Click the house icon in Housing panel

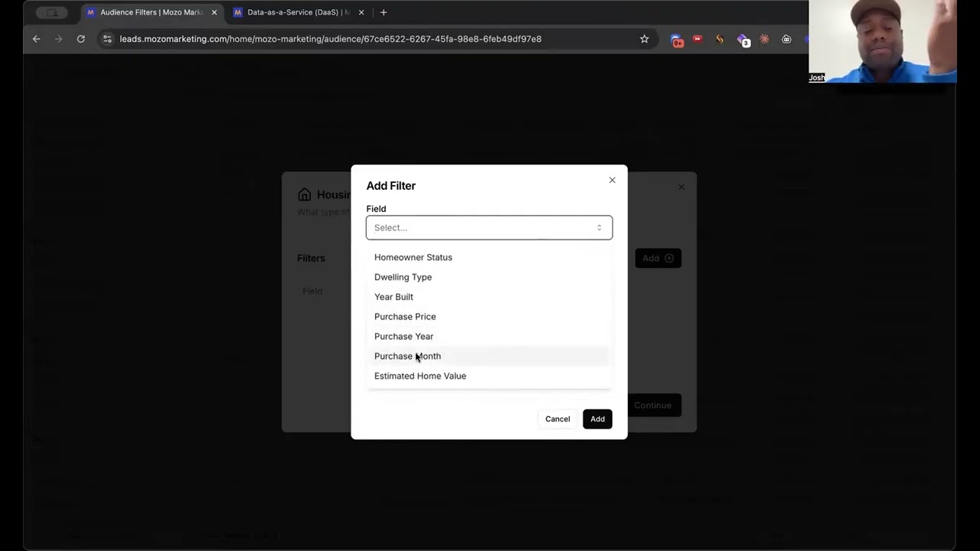point(305,194)
